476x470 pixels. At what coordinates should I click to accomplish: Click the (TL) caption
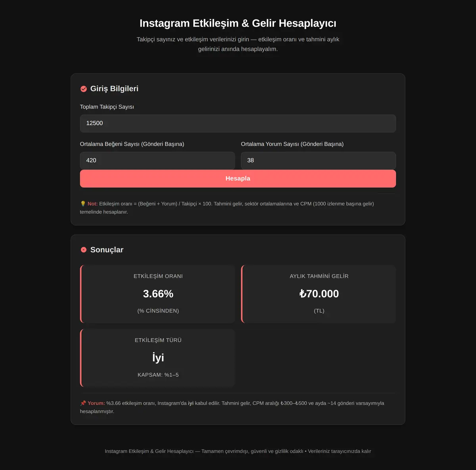319,311
